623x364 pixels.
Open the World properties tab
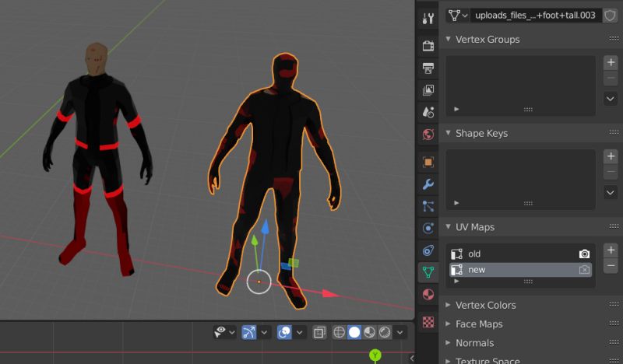pos(428,135)
